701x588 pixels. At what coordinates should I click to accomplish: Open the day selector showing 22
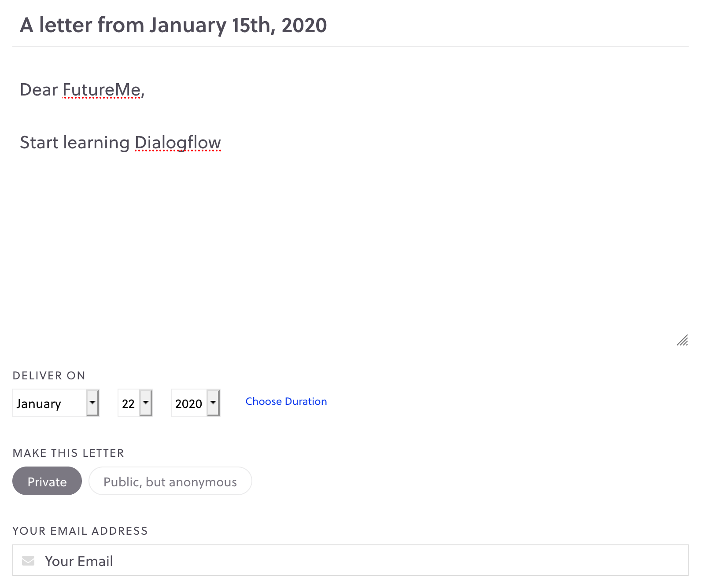pyautogui.click(x=129, y=403)
